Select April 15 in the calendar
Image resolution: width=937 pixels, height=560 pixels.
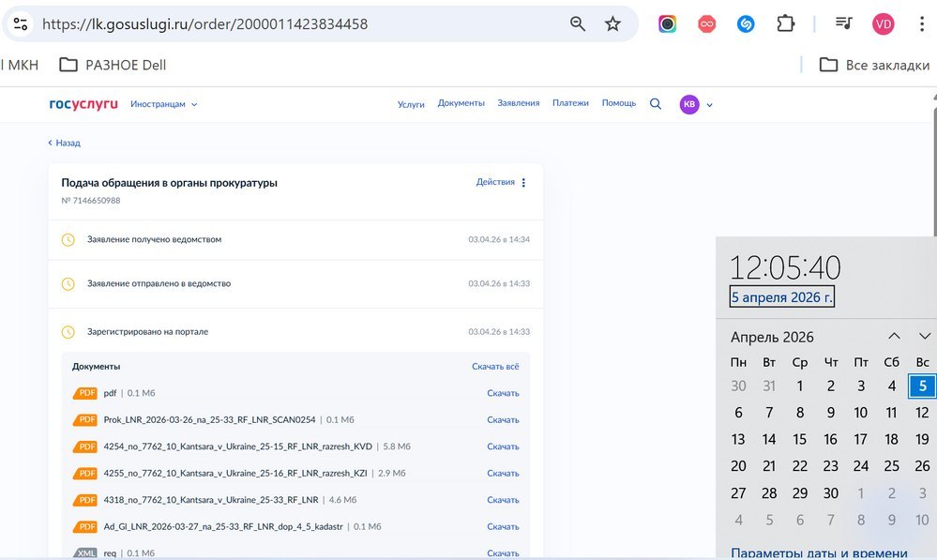(x=799, y=439)
